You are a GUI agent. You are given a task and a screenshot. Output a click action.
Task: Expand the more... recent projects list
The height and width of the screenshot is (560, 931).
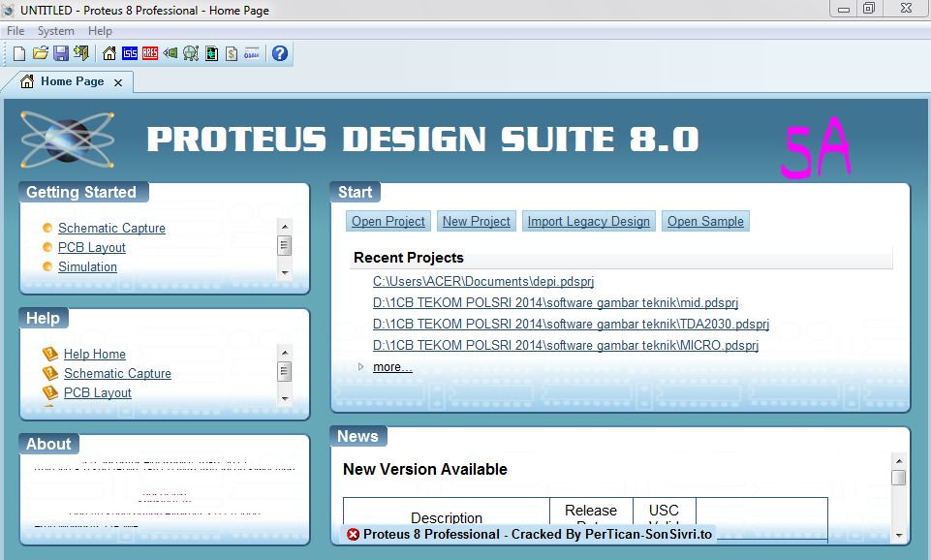[x=392, y=366]
